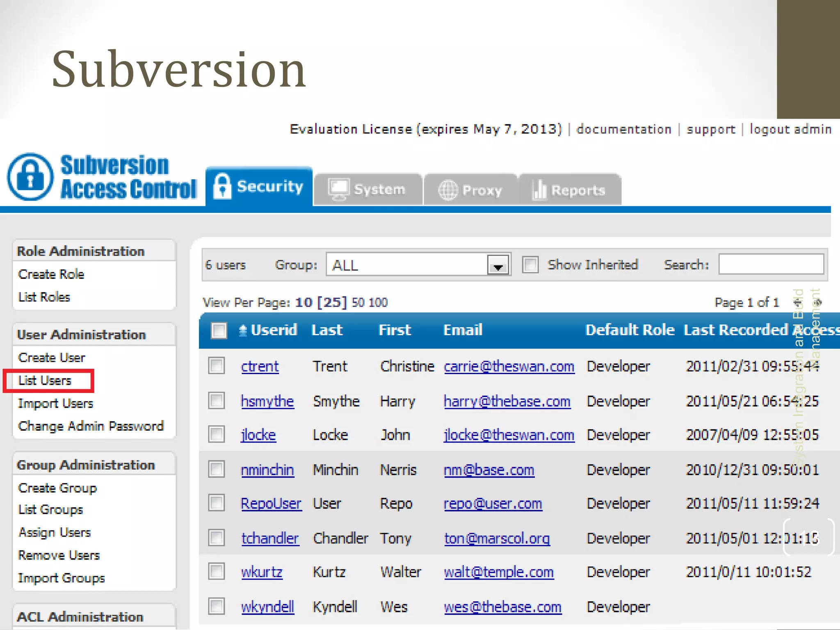Check the box for user RepoUser

[x=216, y=503]
